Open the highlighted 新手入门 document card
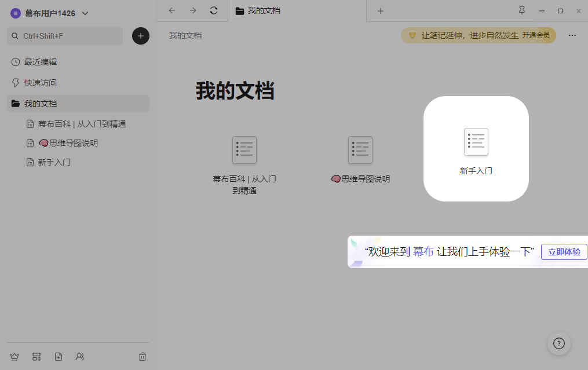The height and width of the screenshot is (370, 588). pyautogui.click(x=476, y=149)
